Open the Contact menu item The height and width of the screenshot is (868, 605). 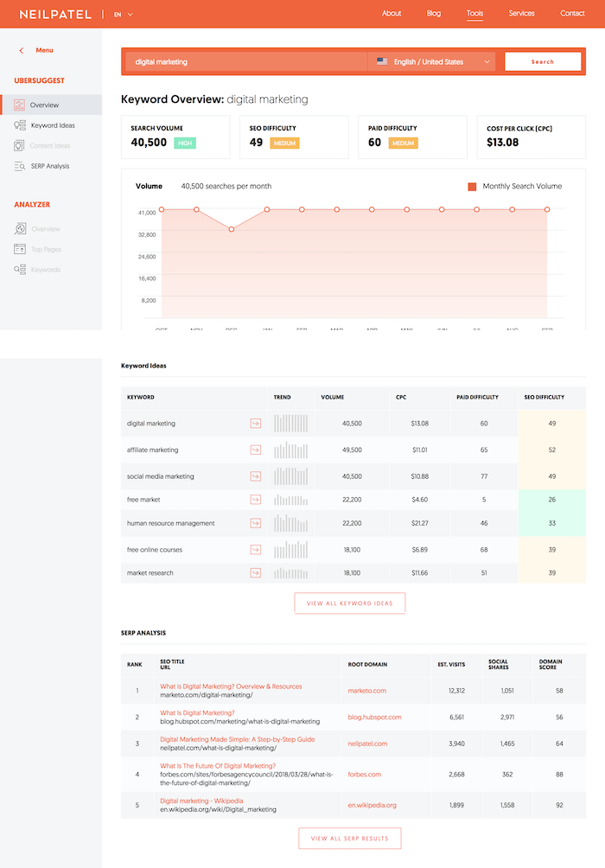(572, 13)
